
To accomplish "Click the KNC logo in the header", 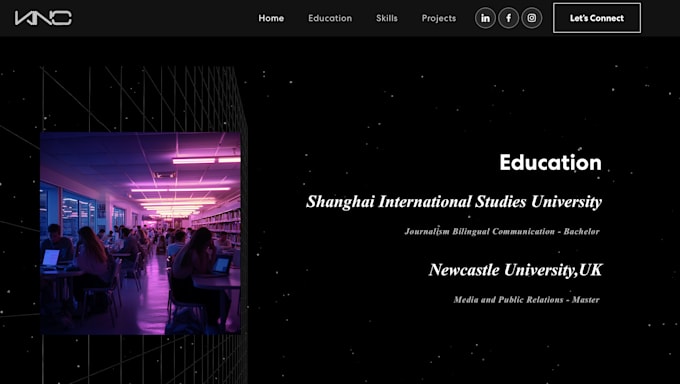I will pyautogui.click(x=43, y=18).
